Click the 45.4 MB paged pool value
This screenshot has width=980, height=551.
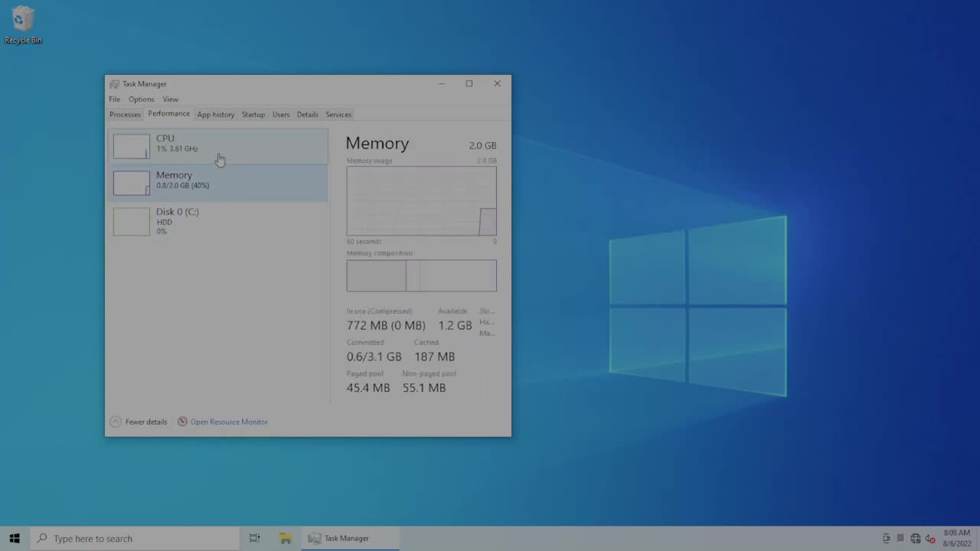coord(368,388)
